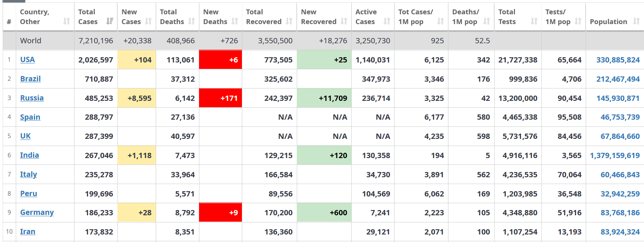Image resolution: width=644 pixels, height=242 pixels.
Task: Sort by Country, Other using its sort icon
Action: click(67, 21)
